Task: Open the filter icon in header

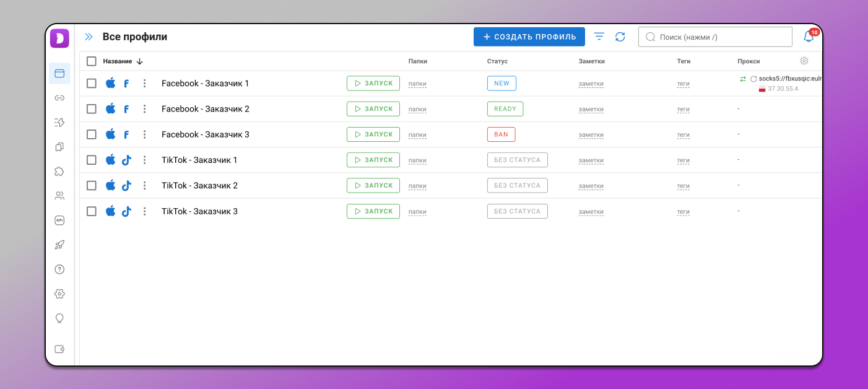Action: pos(599,37)
